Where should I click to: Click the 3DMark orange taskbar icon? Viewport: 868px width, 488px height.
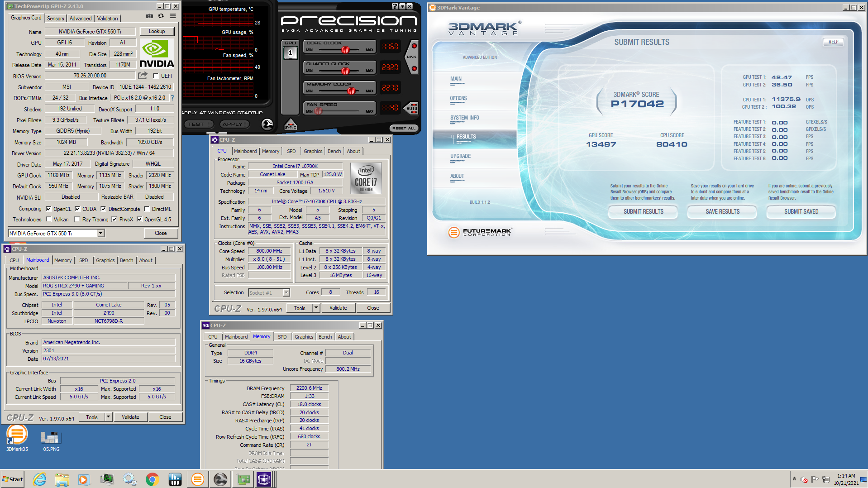click(197, 479)
